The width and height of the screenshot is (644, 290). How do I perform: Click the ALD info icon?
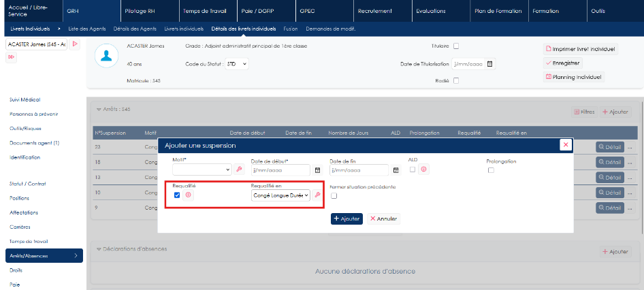pos(423,169)
